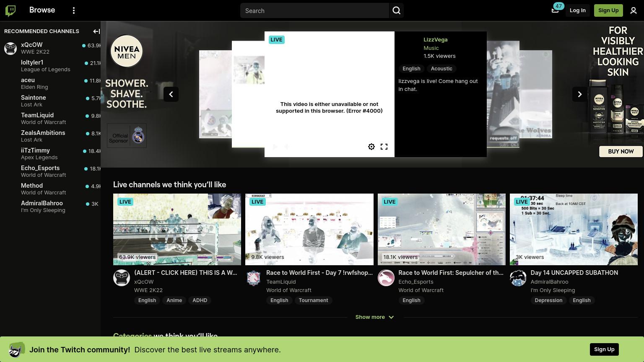
Task: Go to the previous carousel stream
Action: pos(171,94)
